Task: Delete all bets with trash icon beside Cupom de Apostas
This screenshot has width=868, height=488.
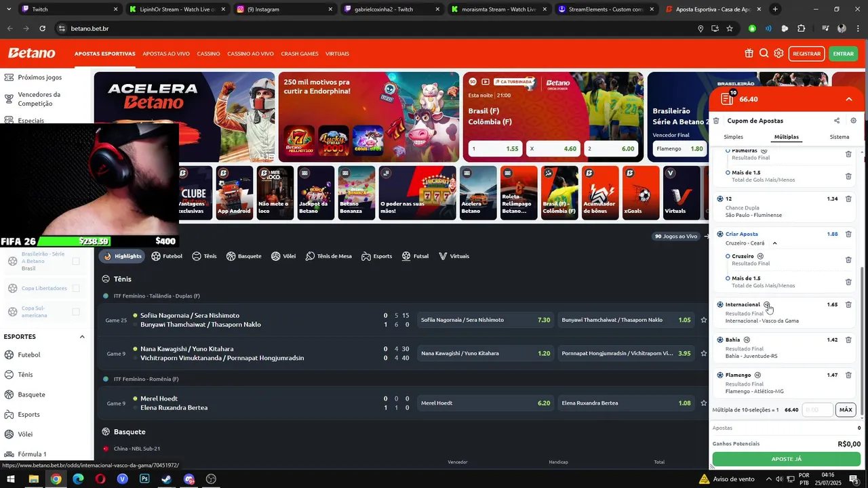Action: (715, 121)
